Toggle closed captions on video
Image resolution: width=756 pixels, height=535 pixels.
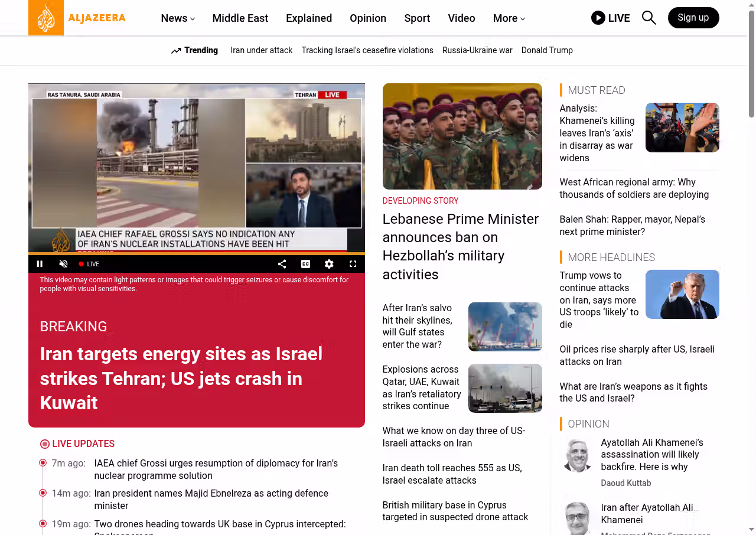pos(305,264)
